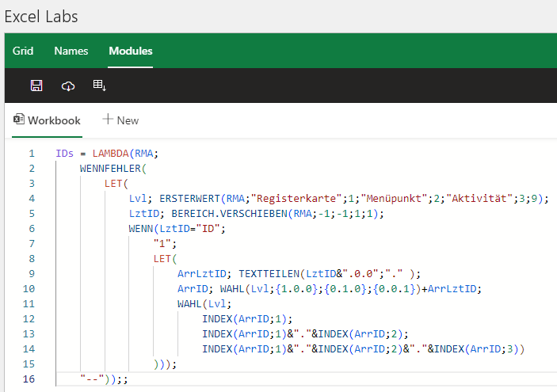Click the WENN function on line 6
557x392 pixels.
point(141,228)
